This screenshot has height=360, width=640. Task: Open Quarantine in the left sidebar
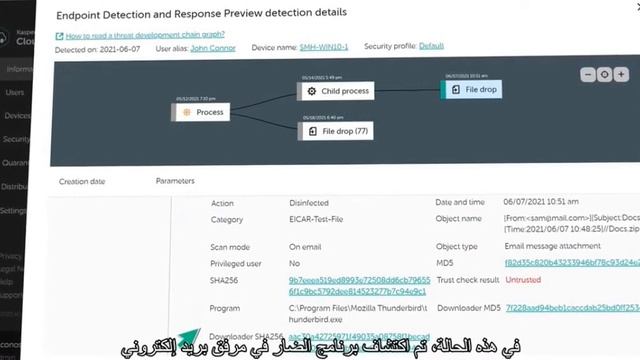pos(15,163)
